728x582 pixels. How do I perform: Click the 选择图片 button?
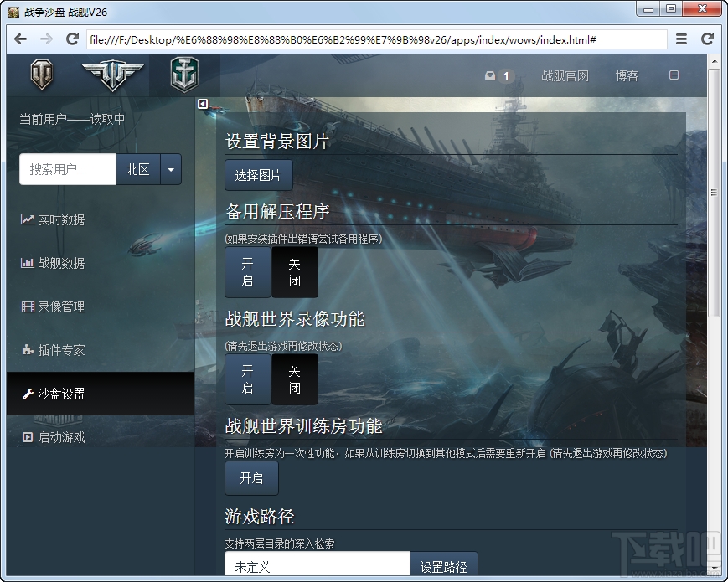coord(259,175)
